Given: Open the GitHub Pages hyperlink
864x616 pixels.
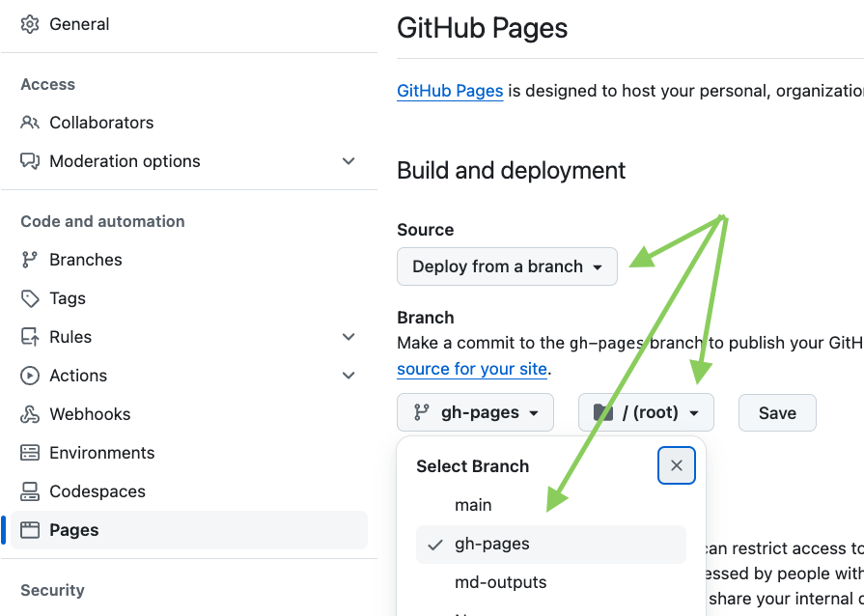Looking at the screenshot, I should click(x=450, y=91).
